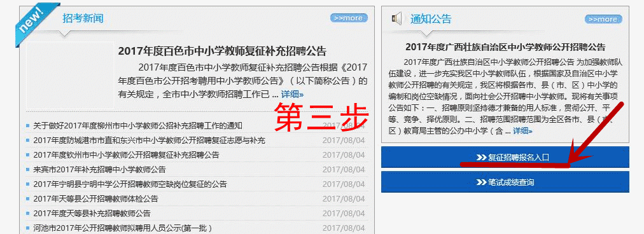644x234 pixels.
Task: Click the 百色市 announcement summary paragraph
Action: 242,81
